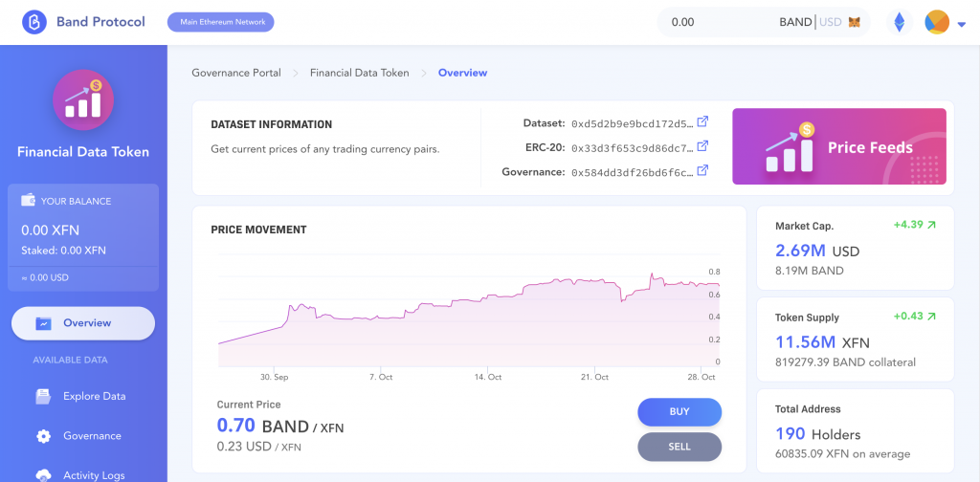Switch balance currency to BAND
980x482 pixels.
(x=795, y=22)
